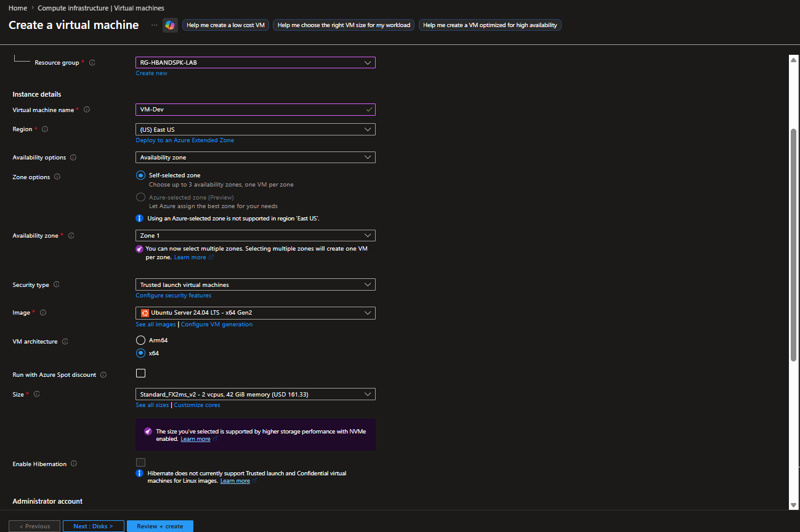
Task: Click the Copilot icon in the header
Action: (x=169, y=25)
